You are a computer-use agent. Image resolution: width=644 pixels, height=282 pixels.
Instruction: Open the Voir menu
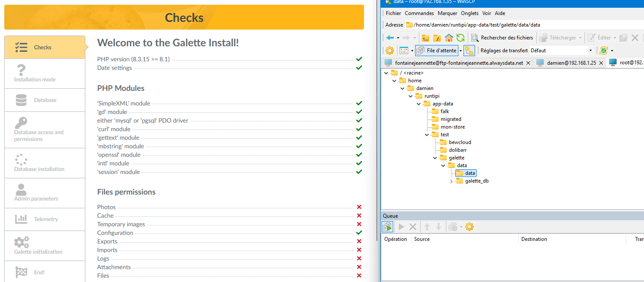click(x=487, y=13)
